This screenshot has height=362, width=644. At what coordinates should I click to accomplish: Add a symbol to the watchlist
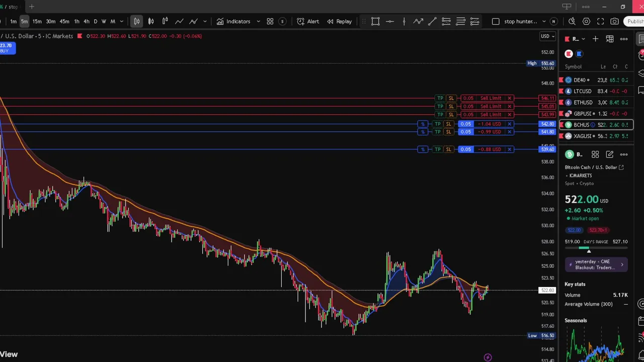[595, 39]
